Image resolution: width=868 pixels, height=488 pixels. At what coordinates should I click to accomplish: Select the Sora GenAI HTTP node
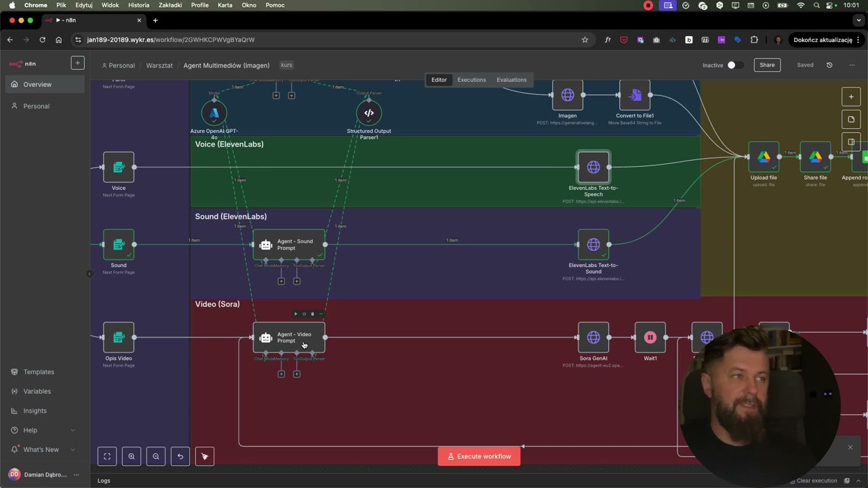point(593,337)
